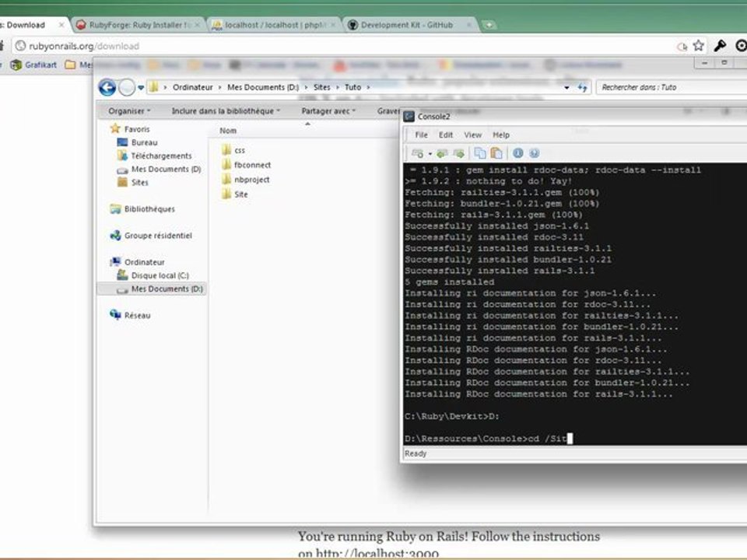This screenshot has width=747, height=560.
Task: Select the fbconnect folder
Action: tap(247, 165)
